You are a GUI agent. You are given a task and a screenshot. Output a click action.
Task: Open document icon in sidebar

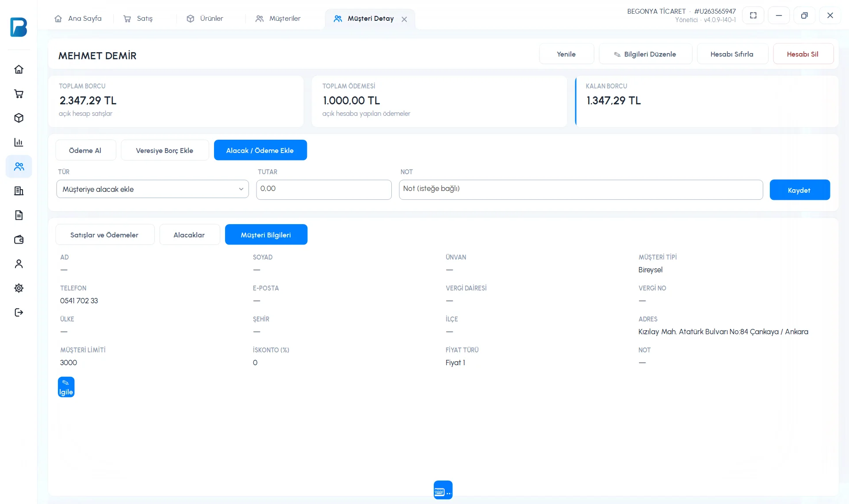[19, 215]
